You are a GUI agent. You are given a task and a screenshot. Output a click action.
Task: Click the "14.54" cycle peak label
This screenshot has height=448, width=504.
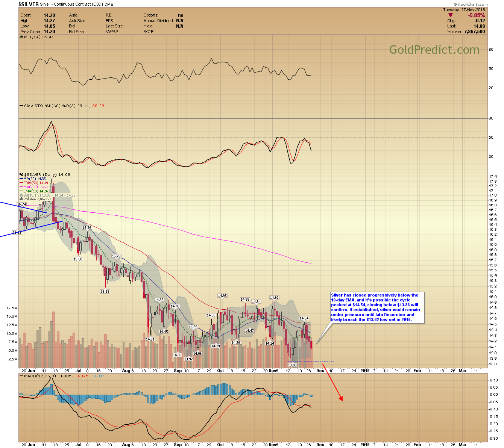pyautogui.click(x=304, y=318)
